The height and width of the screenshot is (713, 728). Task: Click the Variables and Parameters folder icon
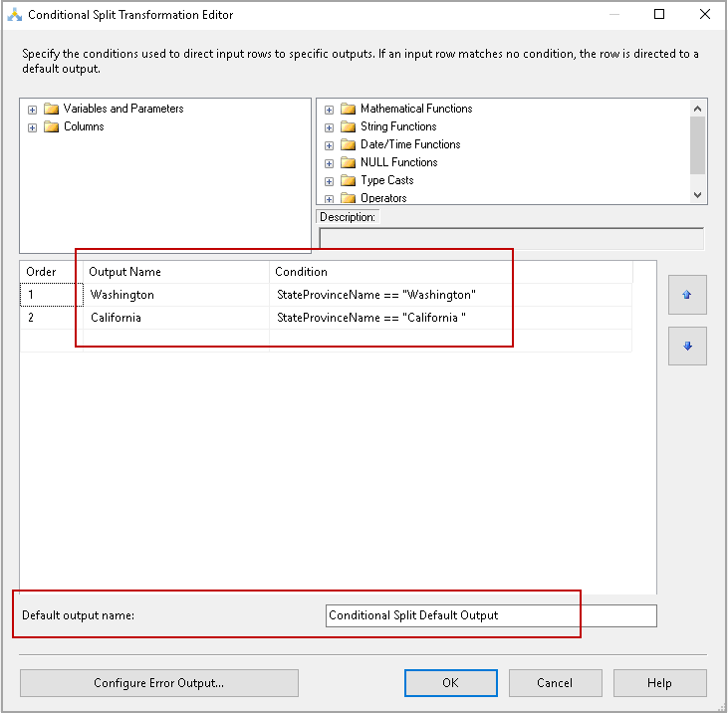pos(51,109)
